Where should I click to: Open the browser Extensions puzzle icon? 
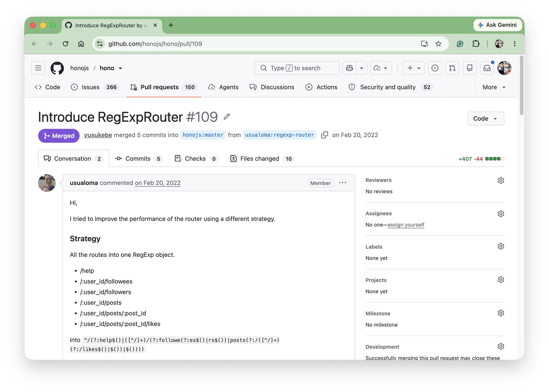point(476,44)
